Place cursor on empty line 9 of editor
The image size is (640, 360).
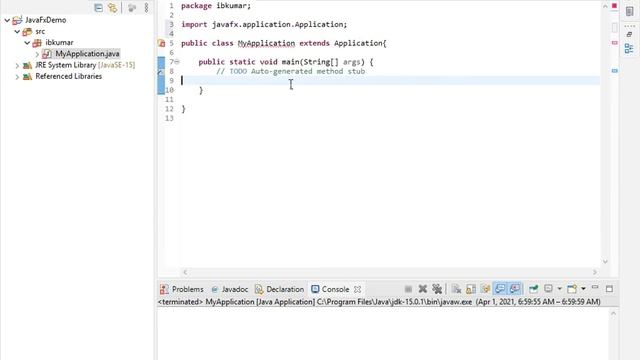[390, 80]
